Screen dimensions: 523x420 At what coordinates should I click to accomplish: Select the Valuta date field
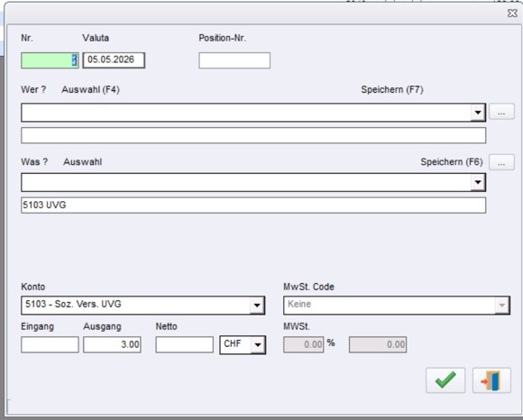114,60
